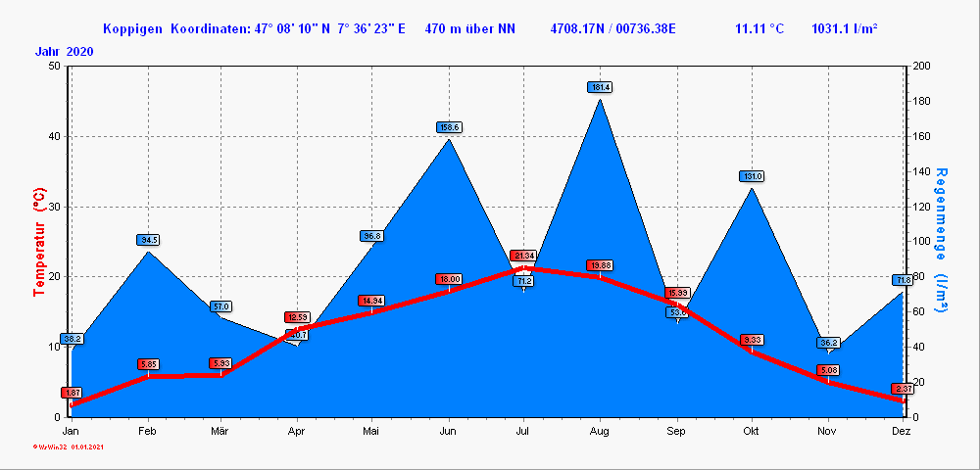Screen dimensions: 980x470
Task: Select the 'Jahr 2020' text
Action: (x=65, y=51)
